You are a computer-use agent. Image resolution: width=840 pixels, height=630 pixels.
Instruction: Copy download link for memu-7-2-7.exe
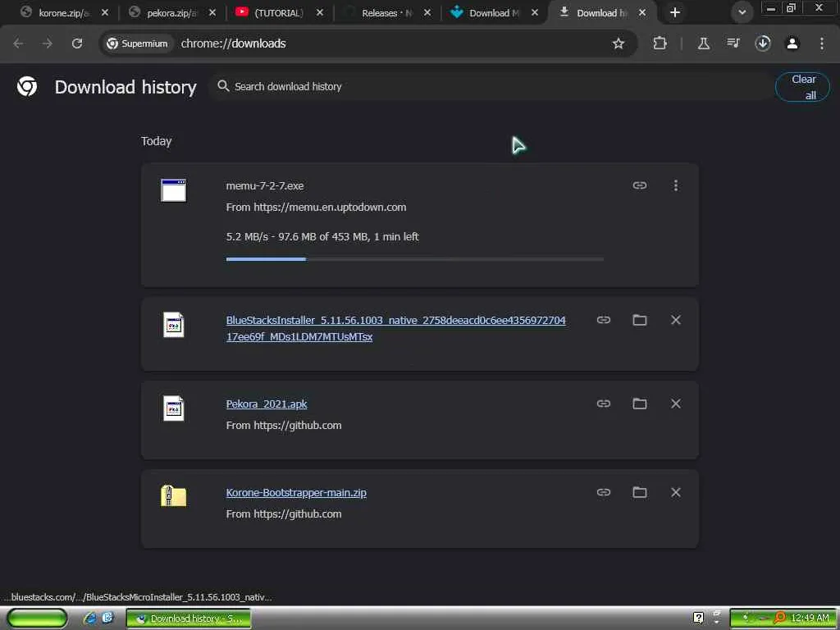coord(640,185)
